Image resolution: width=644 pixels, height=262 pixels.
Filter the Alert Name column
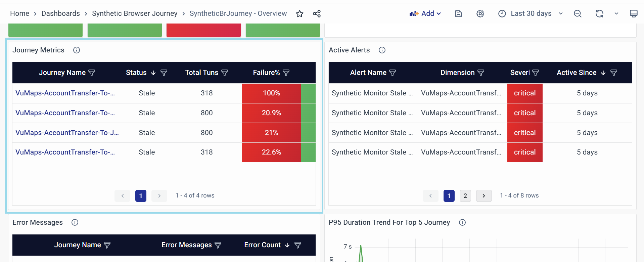click(393, 73)
